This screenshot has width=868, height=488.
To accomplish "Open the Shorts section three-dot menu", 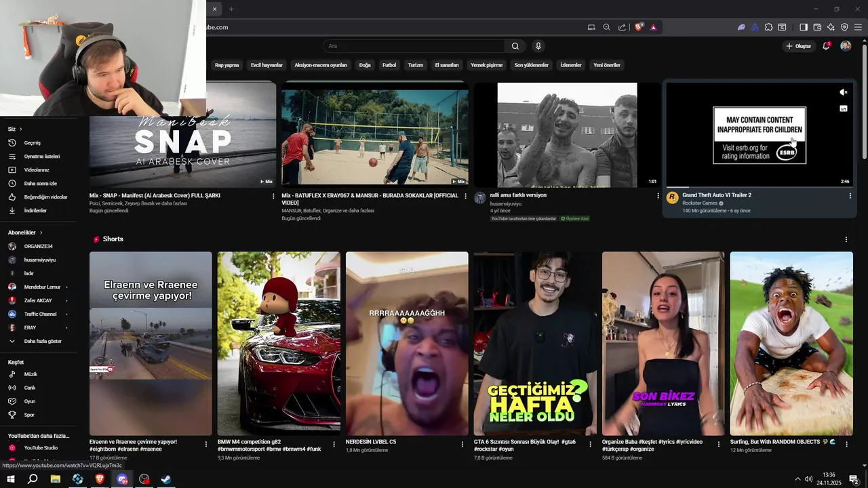I will pos(846,239).
